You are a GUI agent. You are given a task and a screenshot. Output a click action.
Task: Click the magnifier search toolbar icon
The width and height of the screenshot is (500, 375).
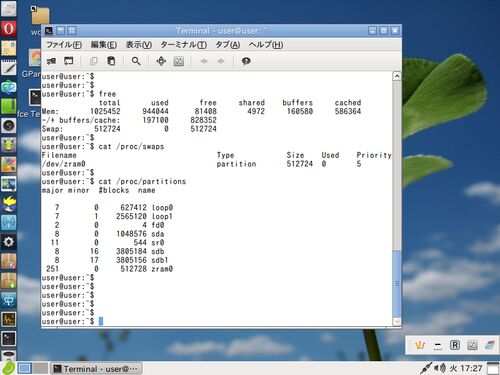click(136, 61)
